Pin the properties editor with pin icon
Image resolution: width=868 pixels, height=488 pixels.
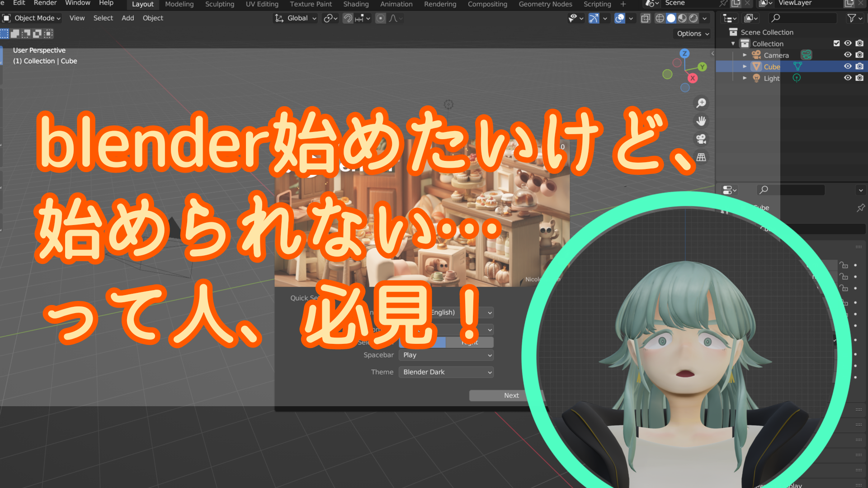coord(860,208)
